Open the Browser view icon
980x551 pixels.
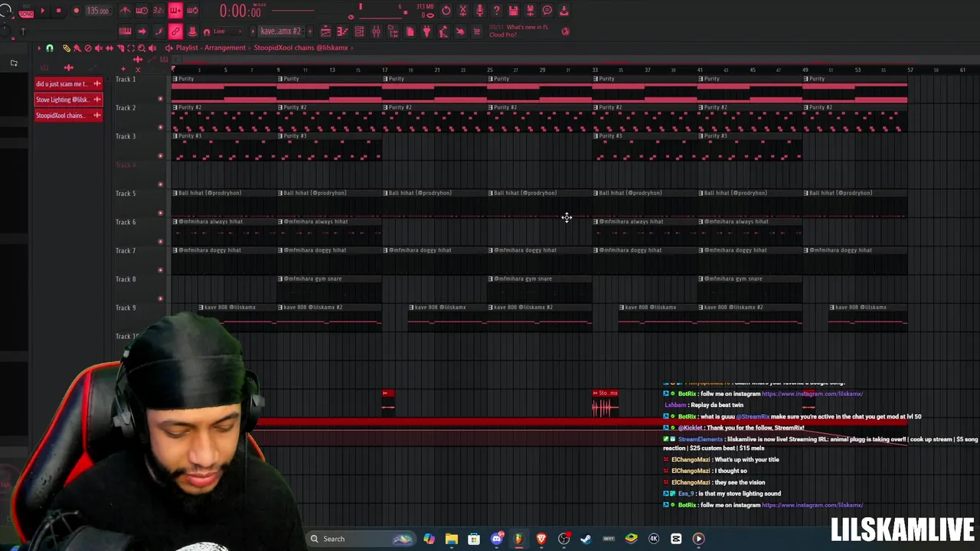click(x=393, y=31)
